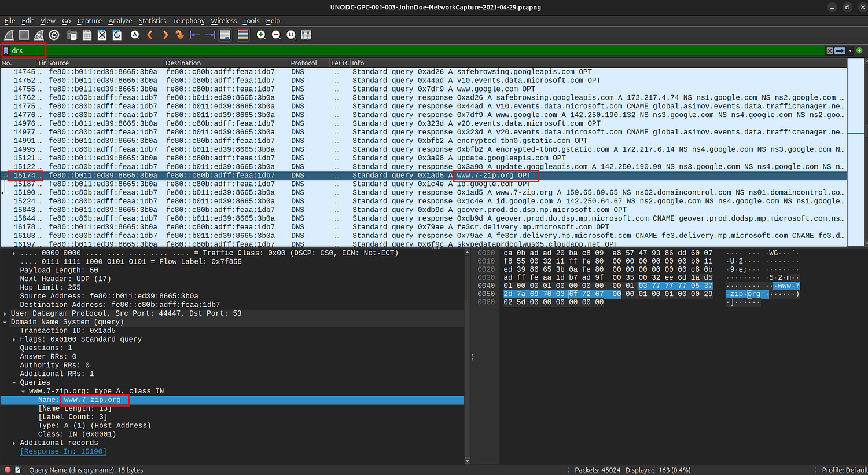The height and width of the screenshot is (475, 868).
Task: Start capturing packets with the shark fin icon
Action: (x=9, y=35)
